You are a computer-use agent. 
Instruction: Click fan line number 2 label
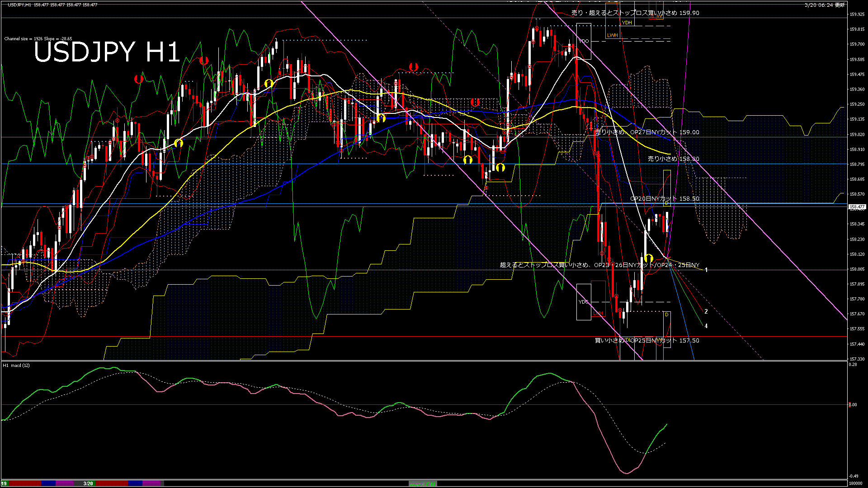click(706, 311)
